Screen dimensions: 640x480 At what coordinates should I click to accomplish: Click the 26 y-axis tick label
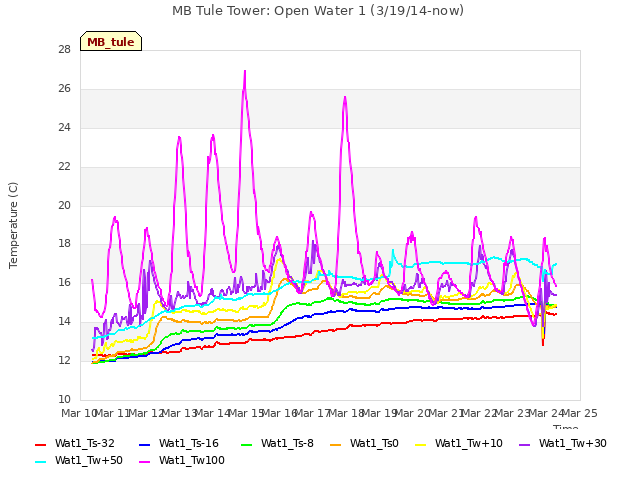[64, 89]
